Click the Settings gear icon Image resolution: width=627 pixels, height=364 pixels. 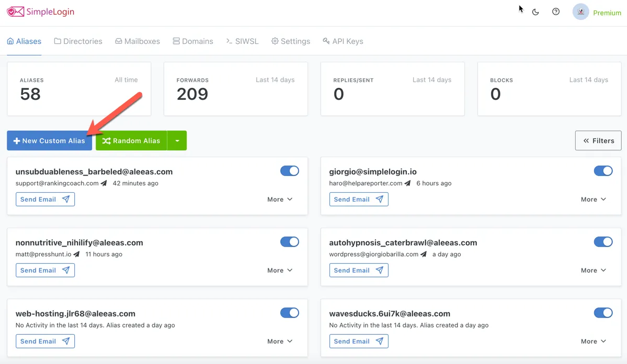274,41
